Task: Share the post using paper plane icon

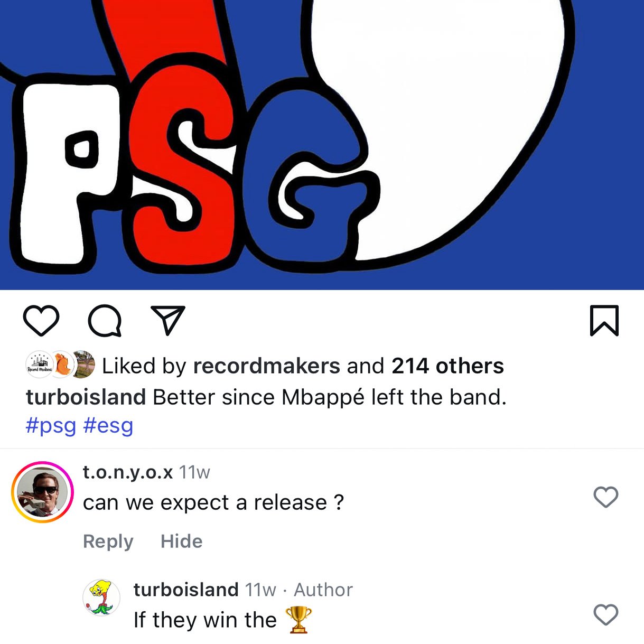Action: click(168, 320)
